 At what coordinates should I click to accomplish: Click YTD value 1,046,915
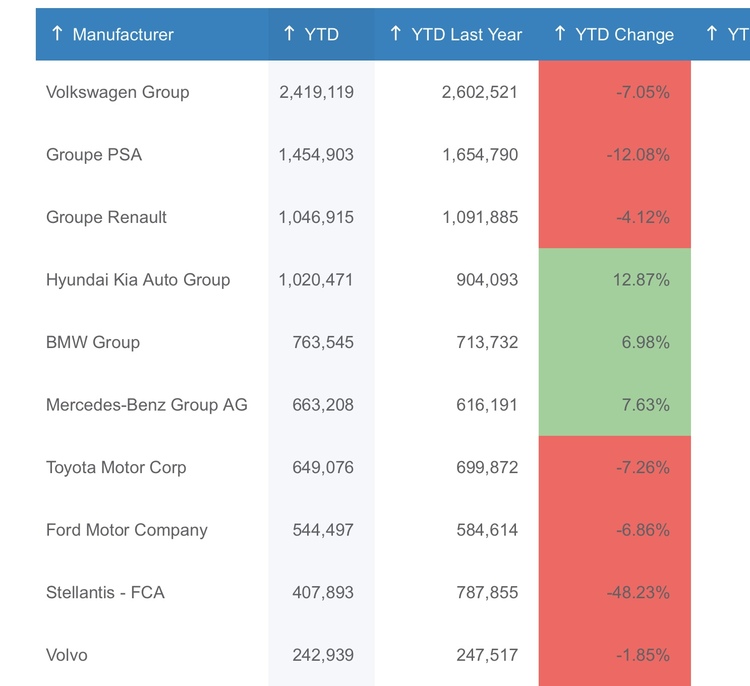(x=316, y=217)
